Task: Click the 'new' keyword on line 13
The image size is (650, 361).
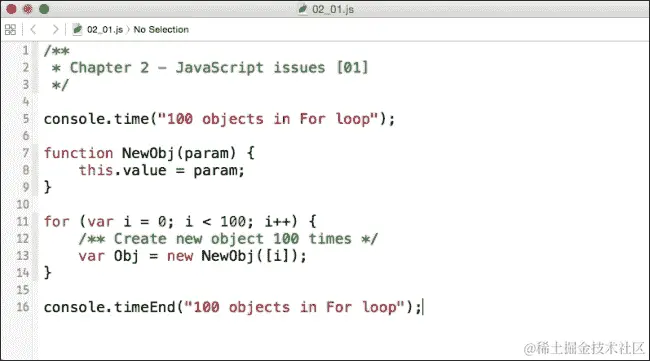Action: tap(180, 257)
